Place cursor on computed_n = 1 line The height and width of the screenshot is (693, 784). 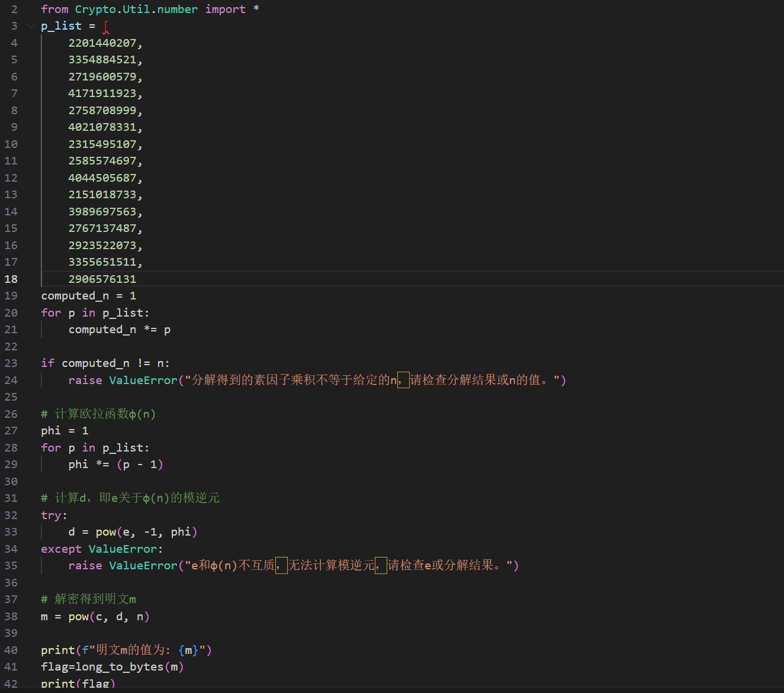(x=88, y=296)
